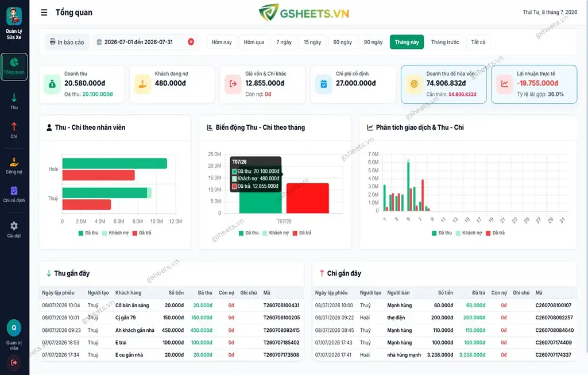Click the GSHEETS.VN logo
The image size is (588, 375).
(x=304, y=13)
